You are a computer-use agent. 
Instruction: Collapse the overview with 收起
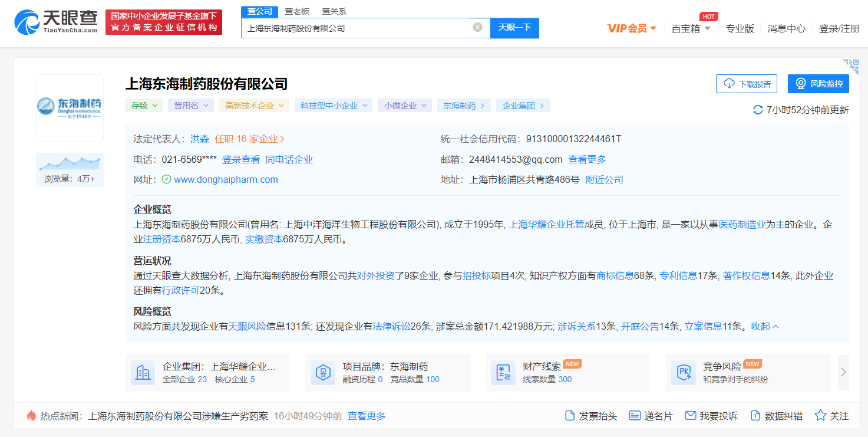click(765, 326)
